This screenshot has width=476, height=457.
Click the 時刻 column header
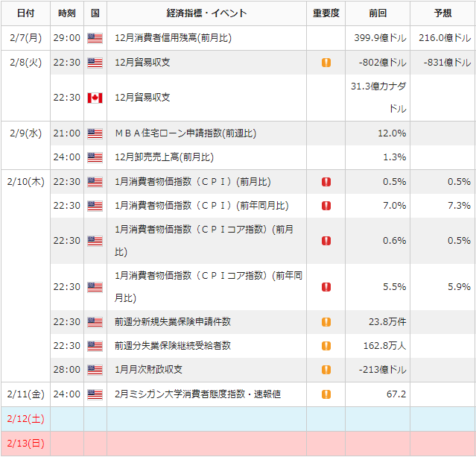[x=67, y=13]
